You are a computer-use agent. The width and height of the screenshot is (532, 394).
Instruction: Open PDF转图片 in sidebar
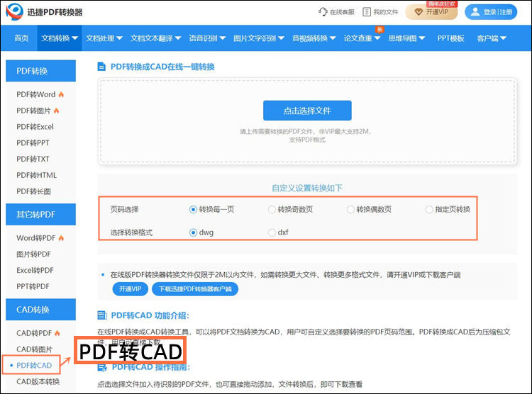click(33, 111)
